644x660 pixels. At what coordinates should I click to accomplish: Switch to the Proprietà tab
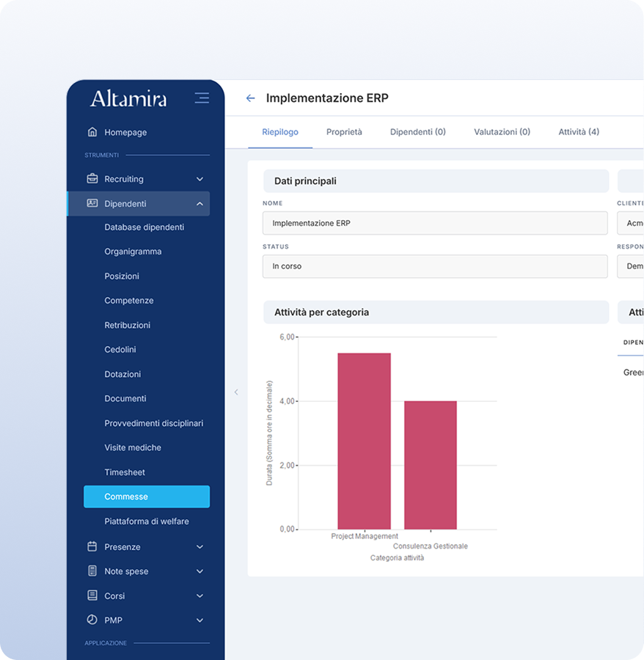click(344, 132)
